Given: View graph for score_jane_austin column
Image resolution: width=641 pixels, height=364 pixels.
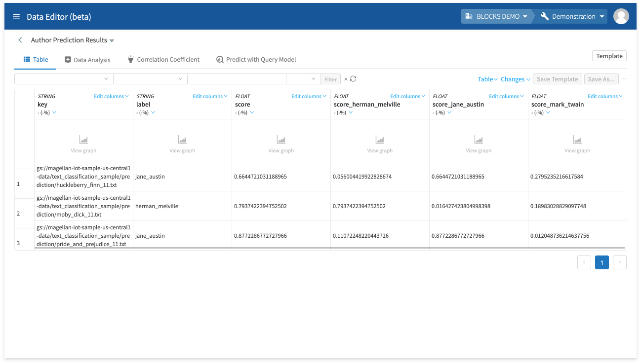Looking at the screenshot, I should click(x=479, y=145).
